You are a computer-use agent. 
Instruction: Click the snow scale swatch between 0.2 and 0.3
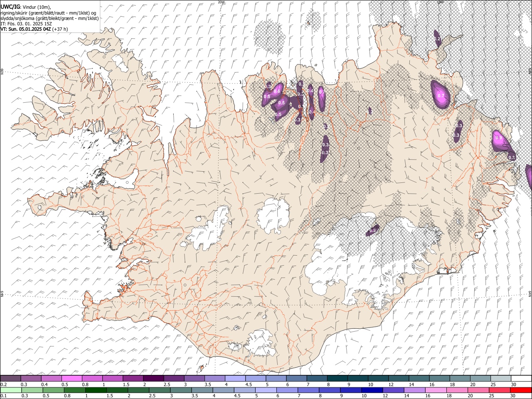coord(10,379)
